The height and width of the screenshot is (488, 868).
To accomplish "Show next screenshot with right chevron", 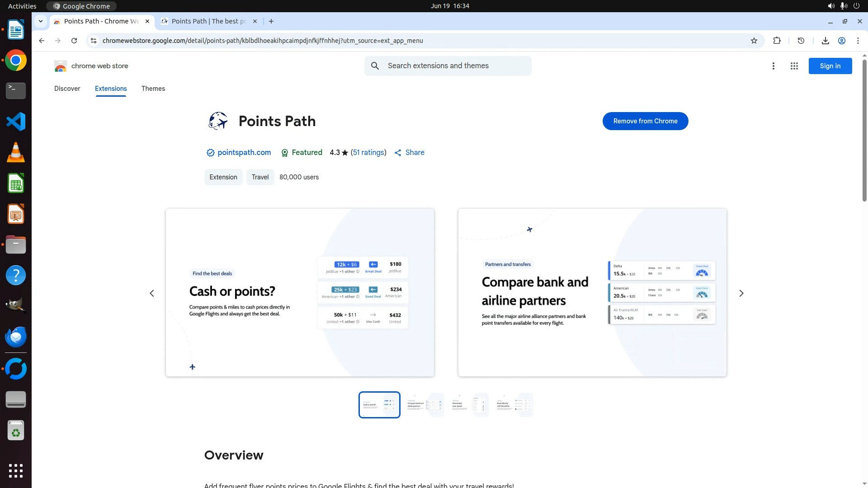I will 741,293.
